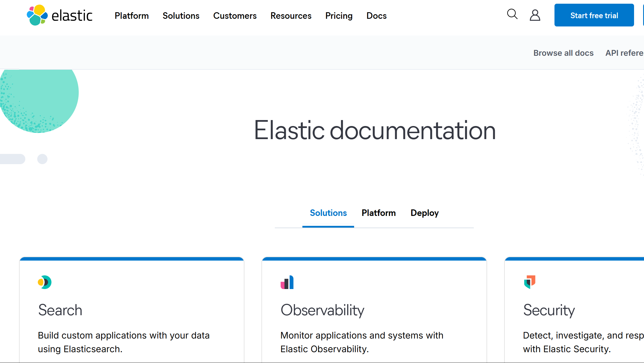Click 'Build custom applications with your data' text
The image size is (644, 363).
tap(124, 335)
